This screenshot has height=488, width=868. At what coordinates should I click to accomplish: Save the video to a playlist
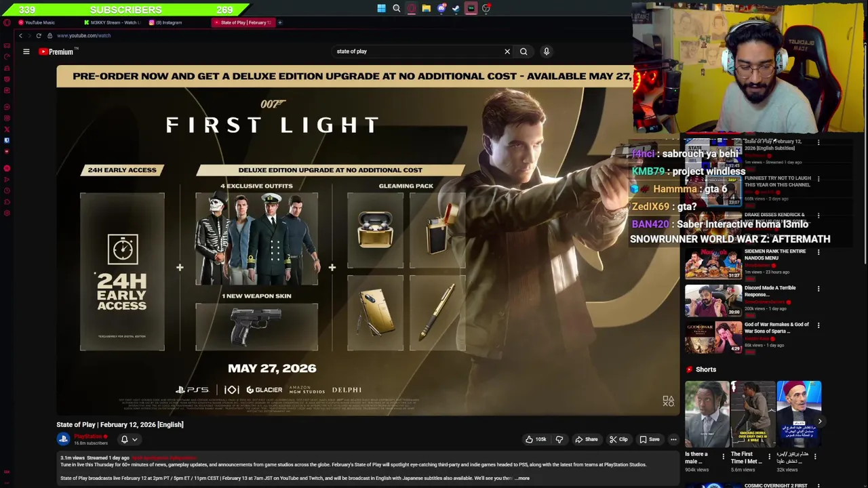[x=650, y=439]
